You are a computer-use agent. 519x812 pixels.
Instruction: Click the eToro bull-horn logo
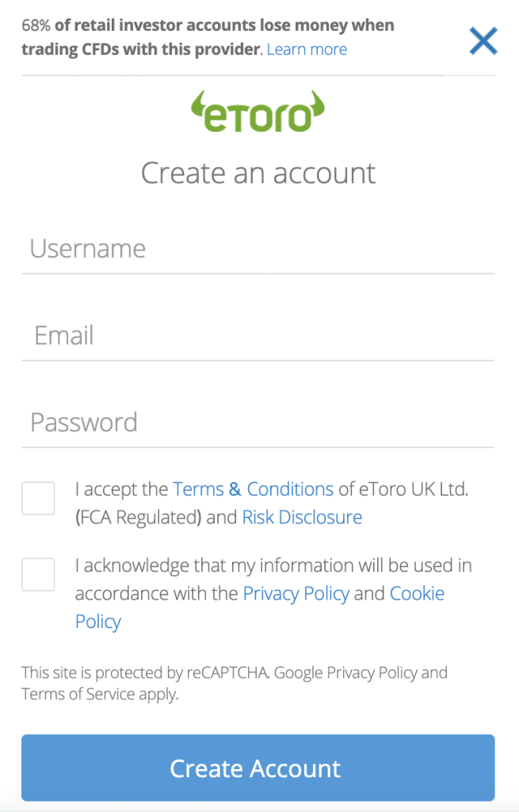(x=258, y=113)
